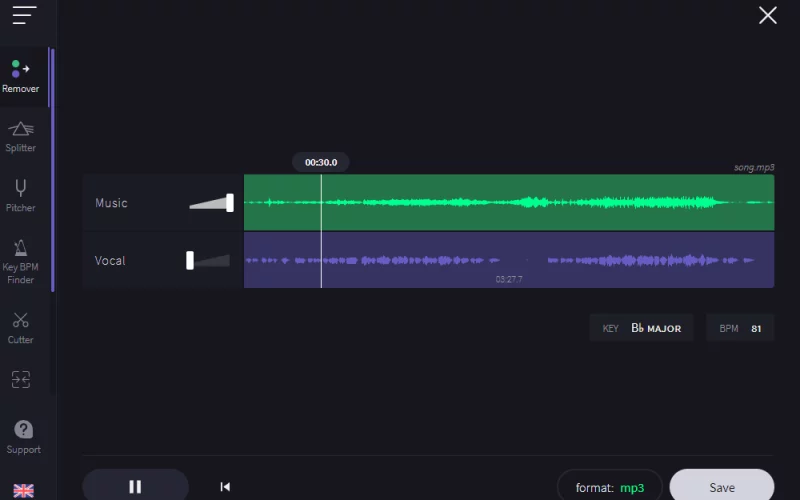The width and height of the screenshot is (800, 500).
Task: Click on the purple Vocal waveform
Action: pos(509,260)
